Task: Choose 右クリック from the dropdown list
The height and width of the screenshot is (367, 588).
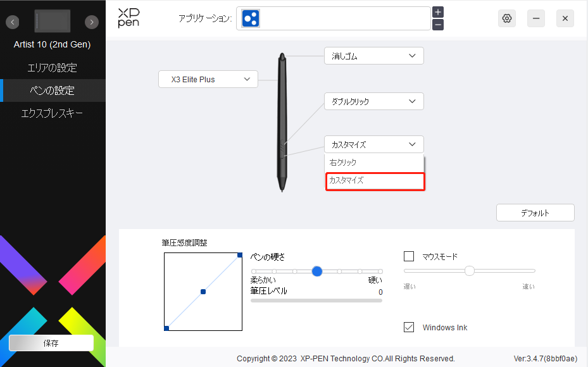Action: (x=374, y=163)
